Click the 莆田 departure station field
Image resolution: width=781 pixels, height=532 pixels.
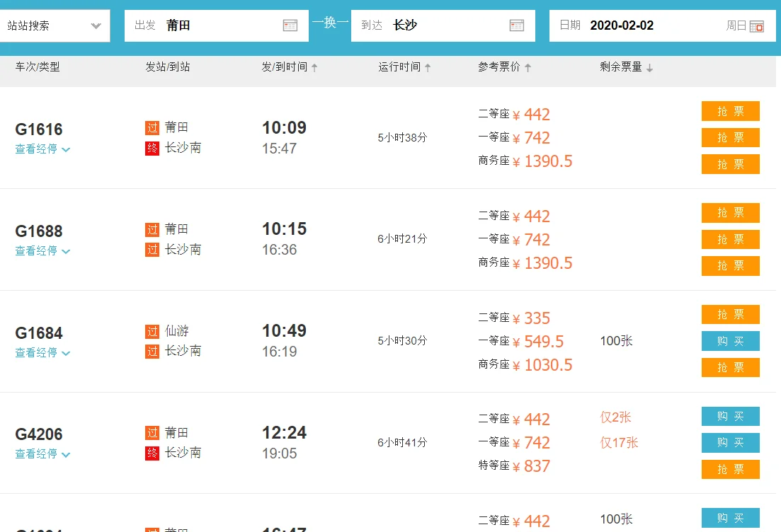pyautogui.click(x=220, y=25)
